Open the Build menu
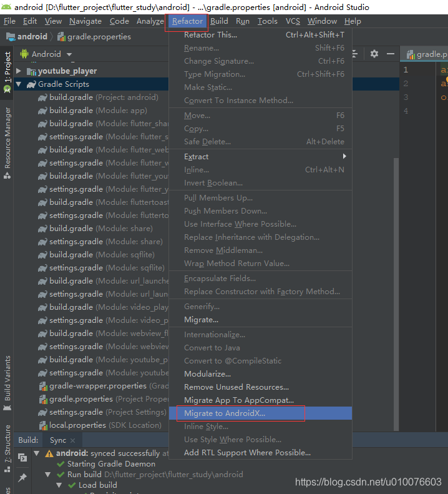 point(219,21)
